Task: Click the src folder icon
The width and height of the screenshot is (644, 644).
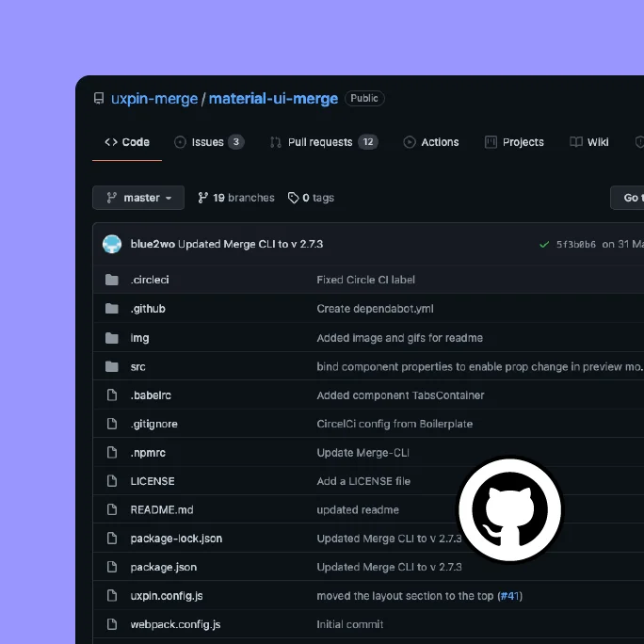Action: (x=112, y=366)
